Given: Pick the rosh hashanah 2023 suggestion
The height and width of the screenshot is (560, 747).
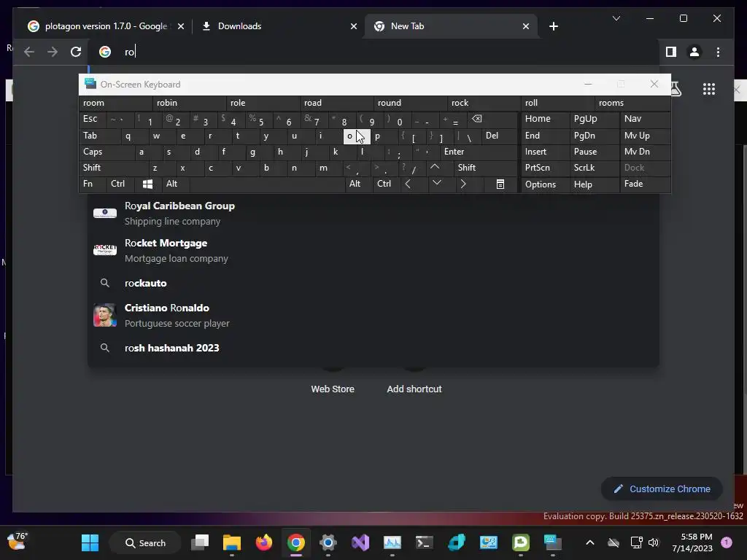Looking at the screenshot, I should tap(373, 348).
